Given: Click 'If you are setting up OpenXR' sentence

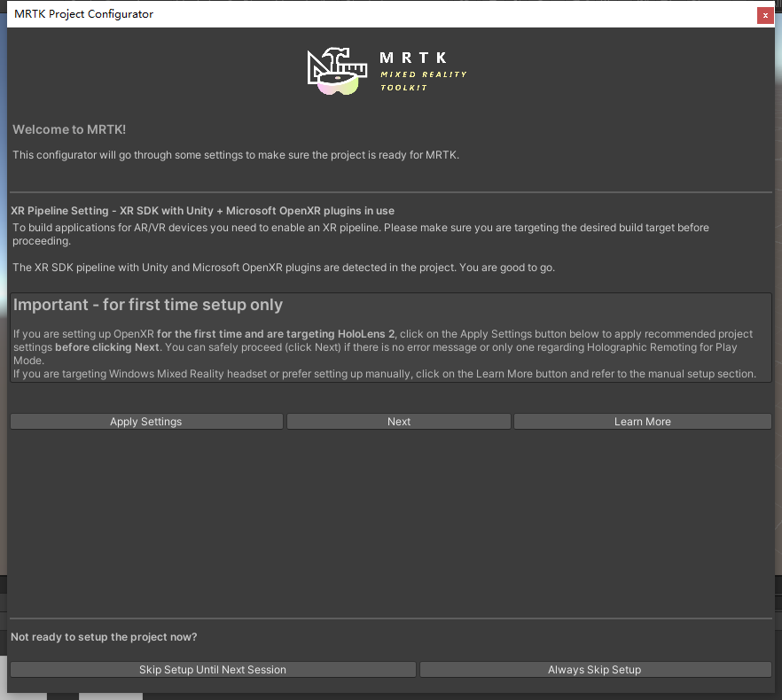Looking at the screenshot, I should pos(383,347).
